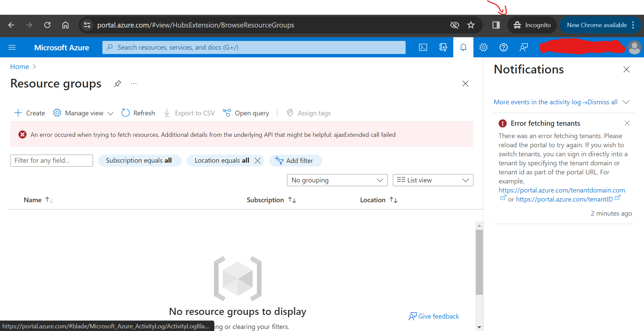The image size is (644, 331).
Task: Expand the Manage view menu
Action: [83, 113]
